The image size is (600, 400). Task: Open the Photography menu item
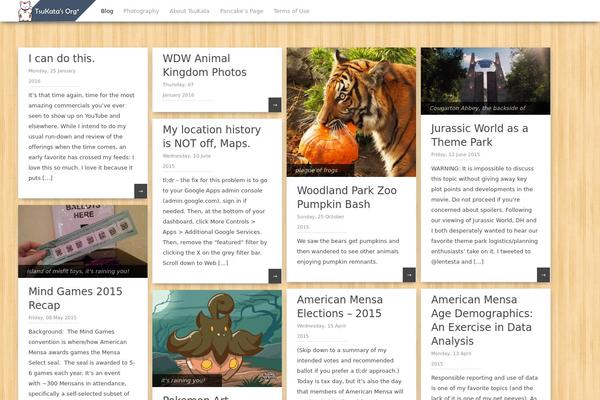141,11
